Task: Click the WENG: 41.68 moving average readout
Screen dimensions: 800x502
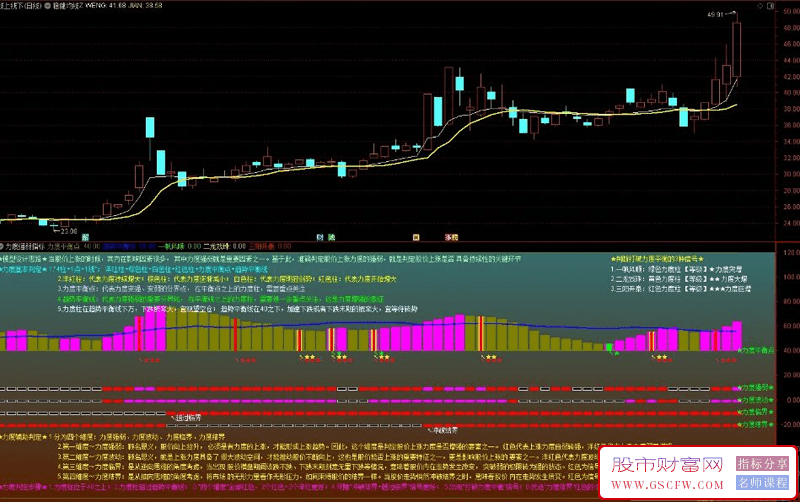Action: point(106,6)
